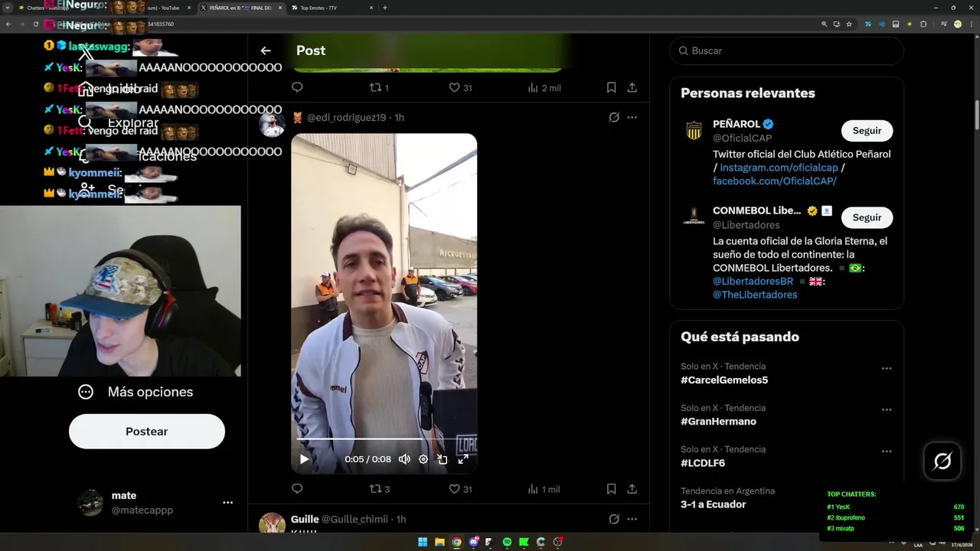Bookmark the edi_rodriguez19 post
This screenshot has width=980, height=551.
611,489
